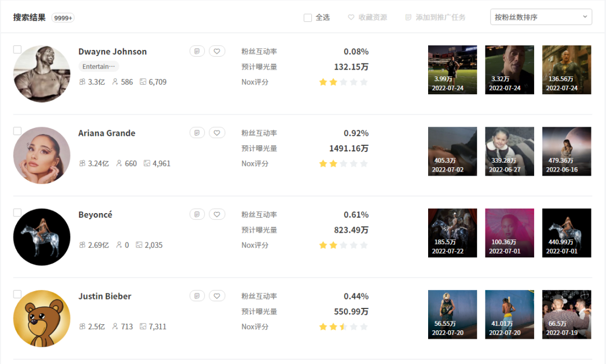Viewport: 606px width, 364px height.
Task: Click the posts icon next to 7,311
Action: coord(143,326)
